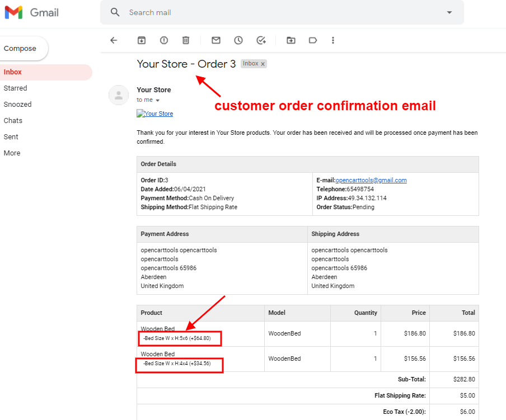Screen dimensions: 506x420
Task: Open the Sent mail folder
Action: click(11, 137)
